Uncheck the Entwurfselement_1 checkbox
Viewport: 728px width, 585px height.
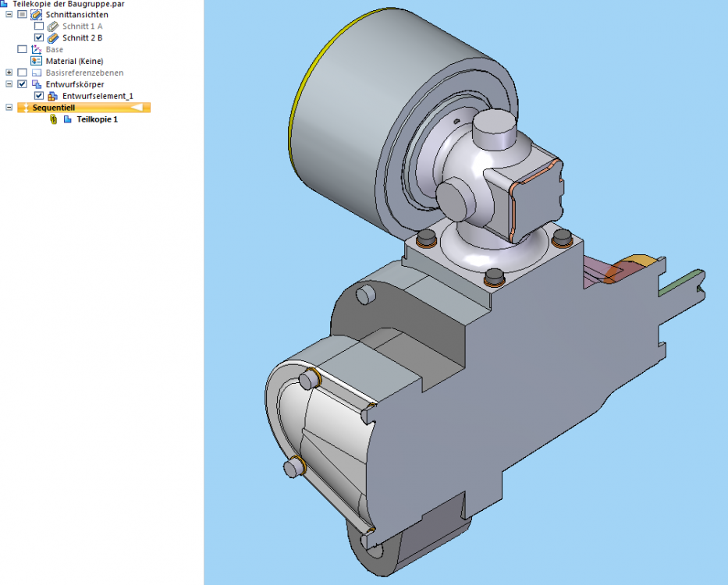39,96
